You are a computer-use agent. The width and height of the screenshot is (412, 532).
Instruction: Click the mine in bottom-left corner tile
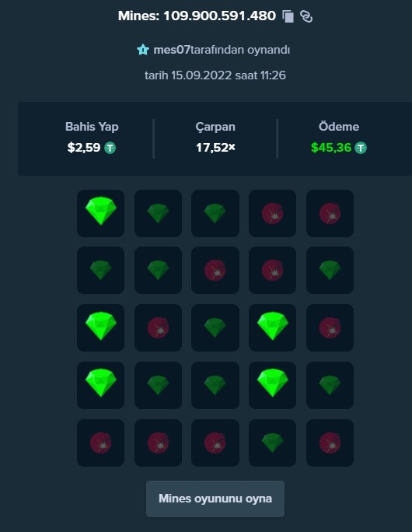[101, 443]
